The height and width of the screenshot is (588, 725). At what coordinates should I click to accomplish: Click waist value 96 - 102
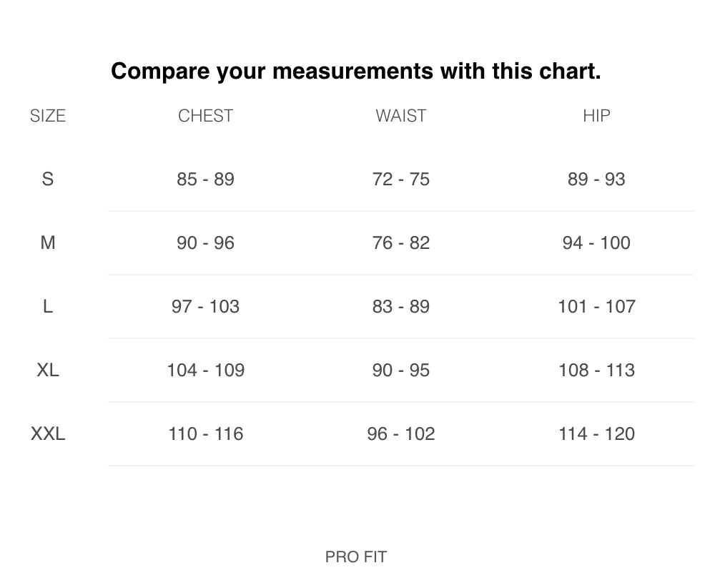pos(400,433)
